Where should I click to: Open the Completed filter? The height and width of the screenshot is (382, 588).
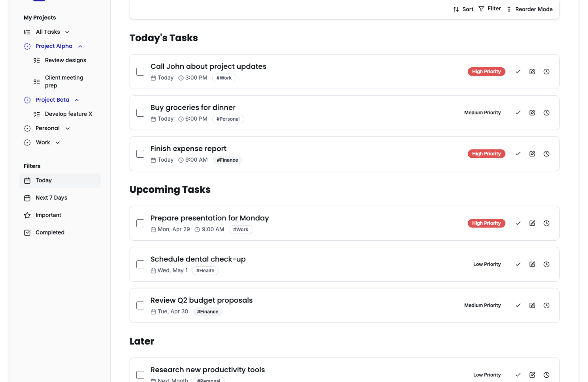click(x=50, y=232)
